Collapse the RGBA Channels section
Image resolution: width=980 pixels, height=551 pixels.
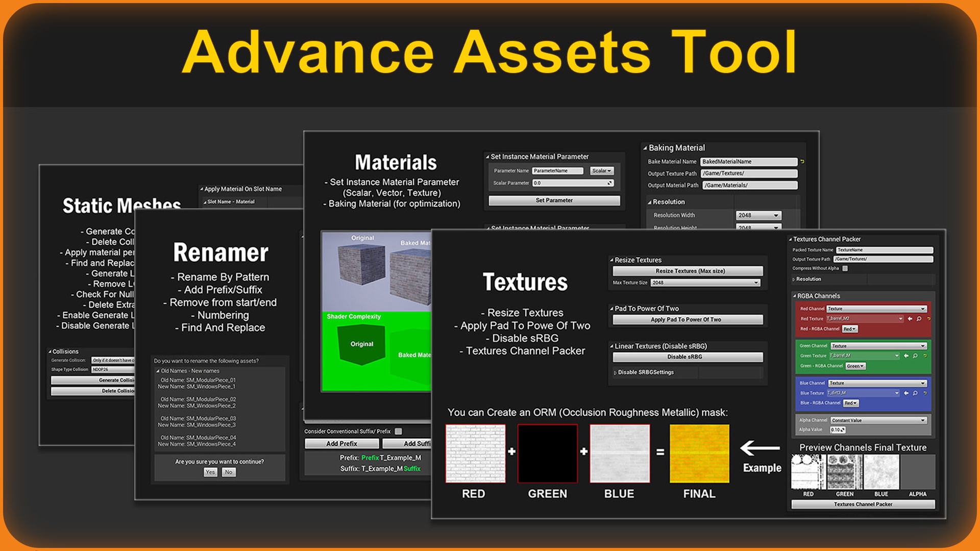pyautogui.click(x=795, y=296)
